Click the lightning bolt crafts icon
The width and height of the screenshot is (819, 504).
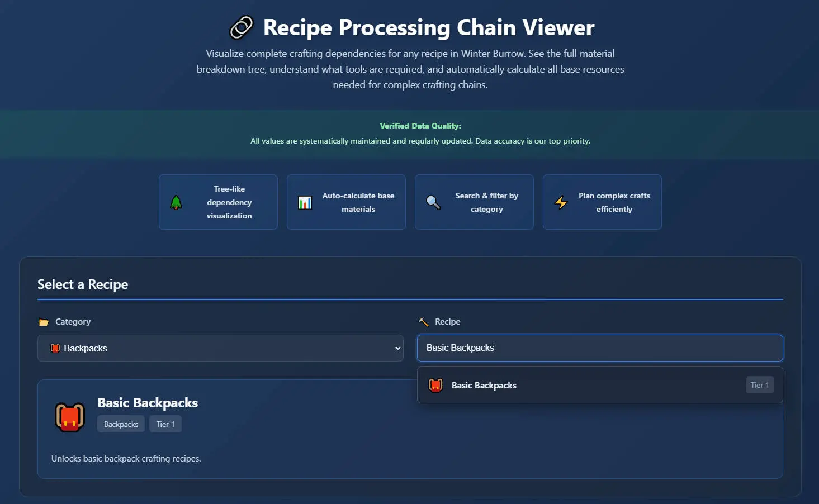point(561,202)
